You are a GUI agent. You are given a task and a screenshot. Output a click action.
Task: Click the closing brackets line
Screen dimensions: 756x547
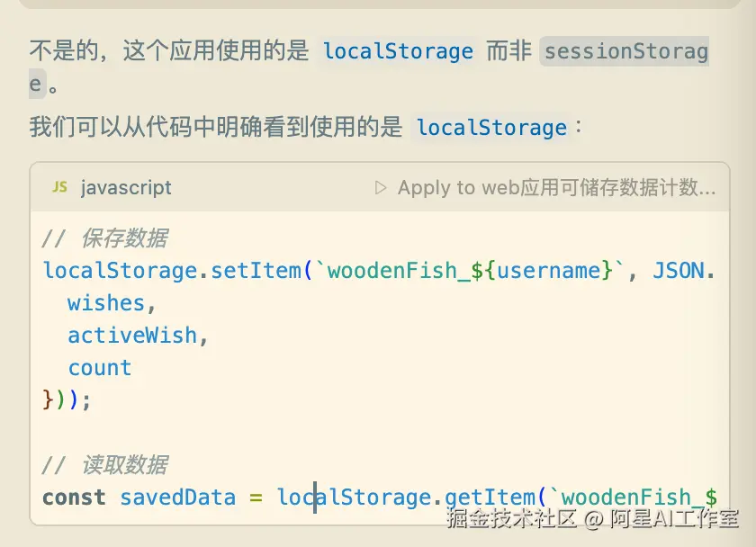tap(67, 399)
